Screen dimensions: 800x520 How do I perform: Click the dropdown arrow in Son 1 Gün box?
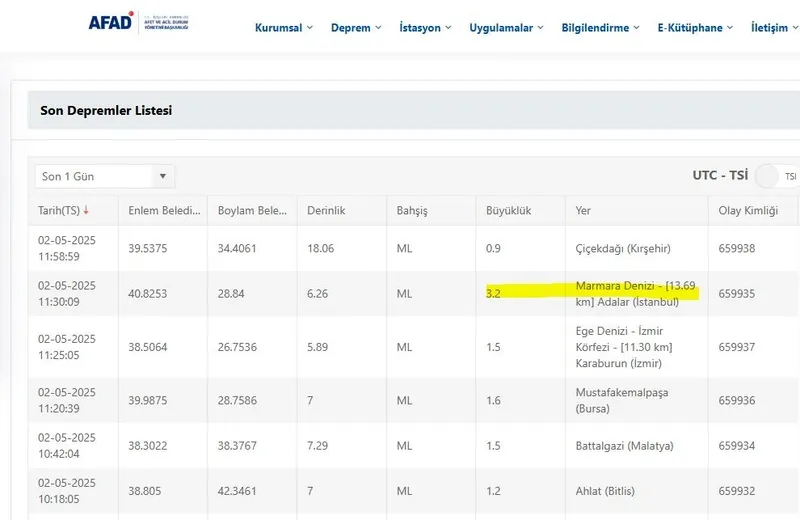pyautogui.click(x=163, y=177)
